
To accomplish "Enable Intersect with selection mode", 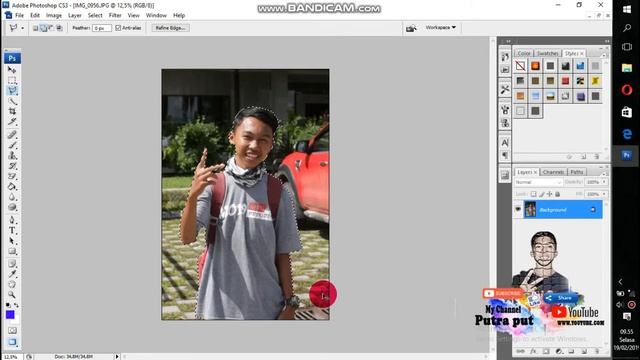I will [x=59, y=28].
